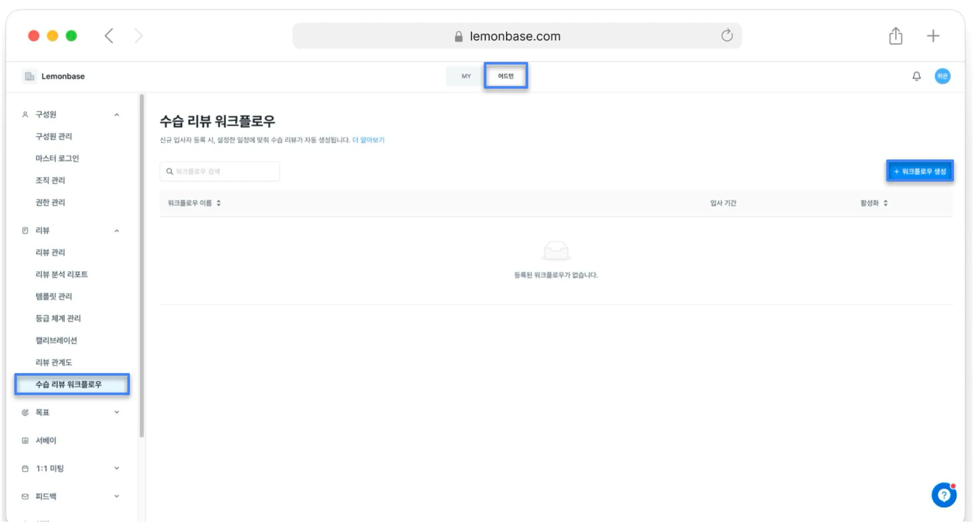Expand the 목표 section

click(117, 412)
